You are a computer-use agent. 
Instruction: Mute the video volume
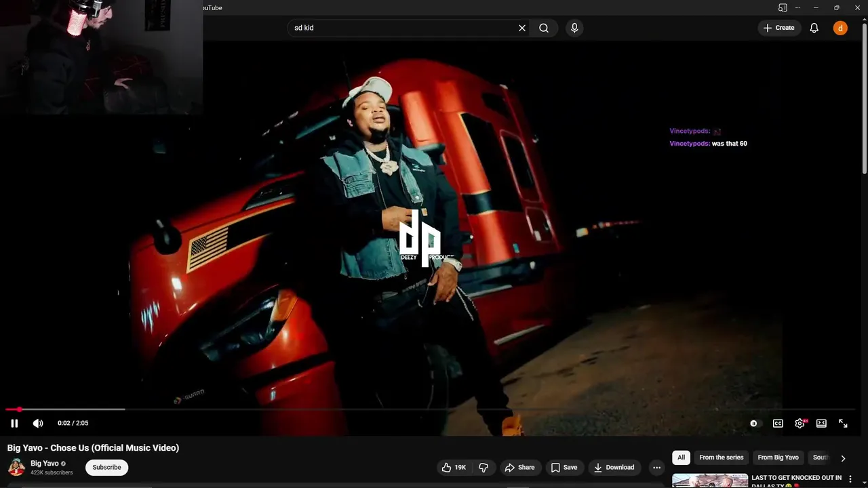pos(38,423)
